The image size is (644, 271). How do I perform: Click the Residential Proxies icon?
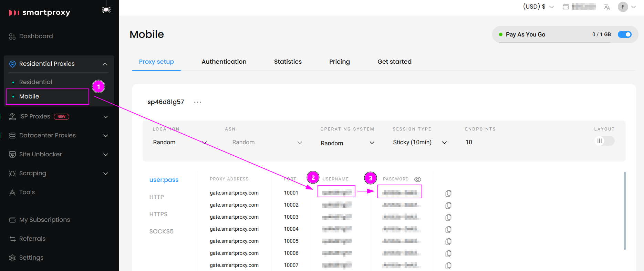(x=12, y=64)
